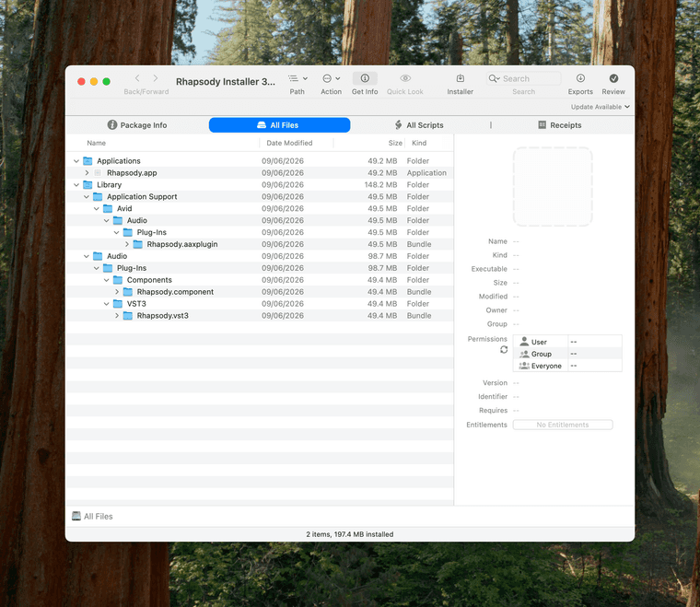Open the Update Available dropdown
The width and height of the screenshot is (700, 607).
(x=600, y=107)
